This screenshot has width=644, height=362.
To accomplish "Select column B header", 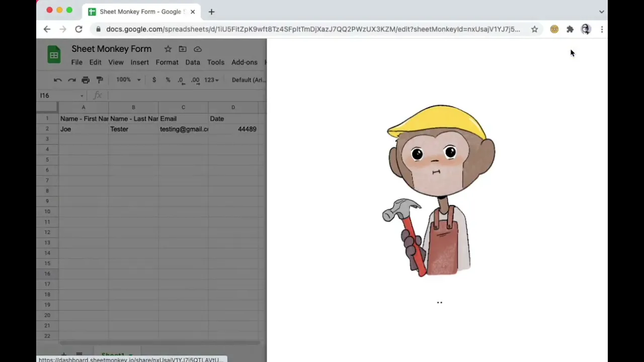I will tap(133, 107).
